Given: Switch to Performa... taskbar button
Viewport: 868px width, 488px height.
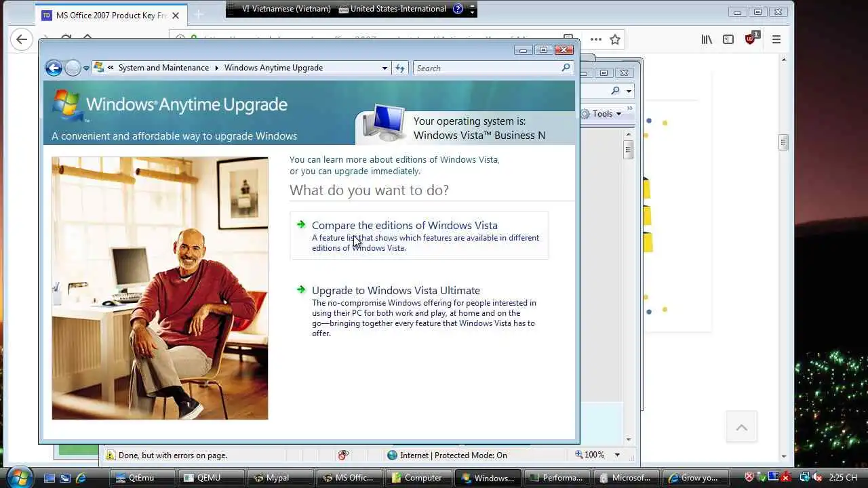Looking at the screenshot, I should (557, 478).
